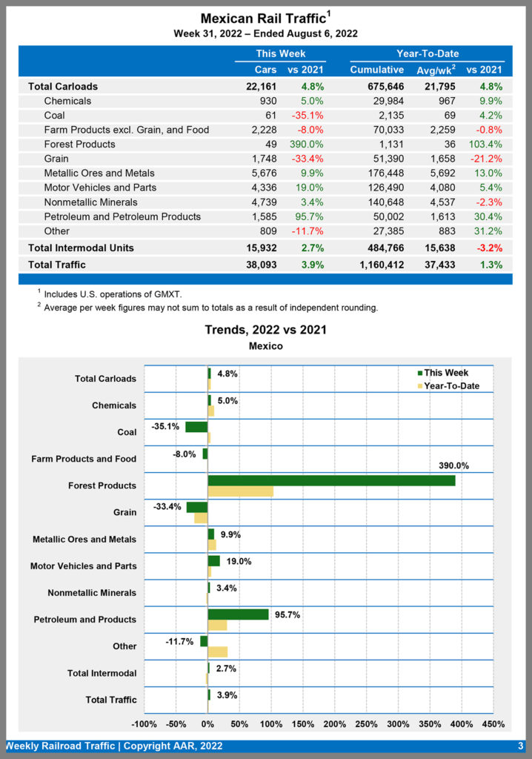
Task: Click the yellow Forest Products year-to-date bar
Action: [240, 491]
